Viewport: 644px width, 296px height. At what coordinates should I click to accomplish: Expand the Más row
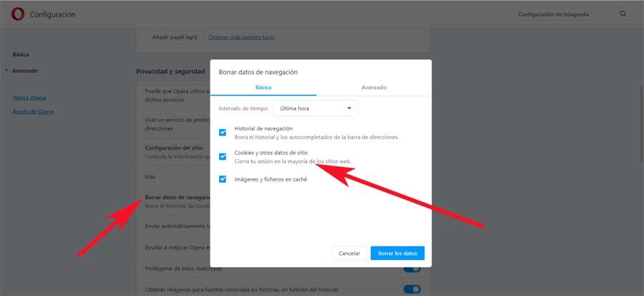coord(173,177)
